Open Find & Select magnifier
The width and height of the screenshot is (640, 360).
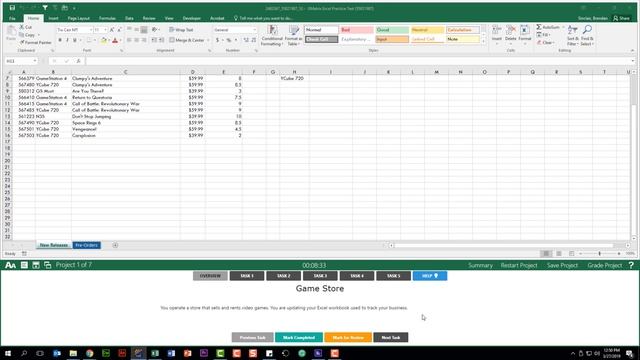587,36
